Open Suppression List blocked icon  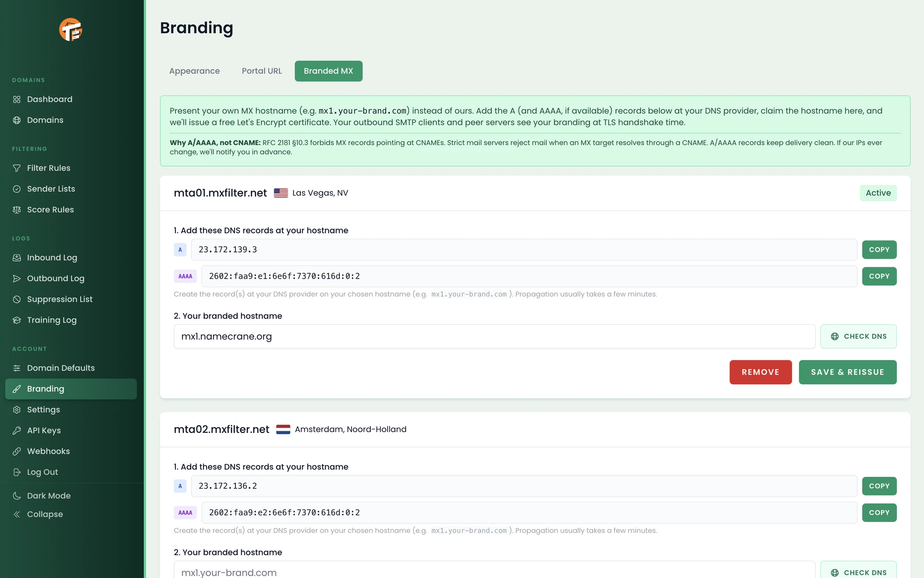coord(17,299)
